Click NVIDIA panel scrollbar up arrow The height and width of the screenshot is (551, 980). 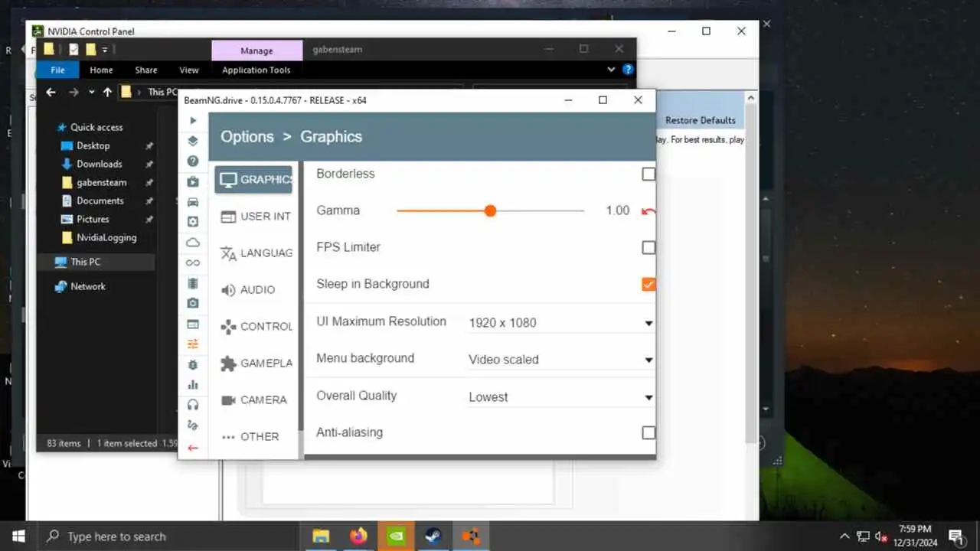(x=751, y=98)
